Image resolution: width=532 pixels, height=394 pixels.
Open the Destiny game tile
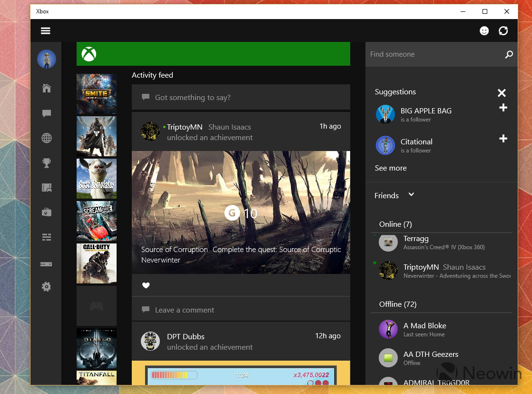pos(97,136)
